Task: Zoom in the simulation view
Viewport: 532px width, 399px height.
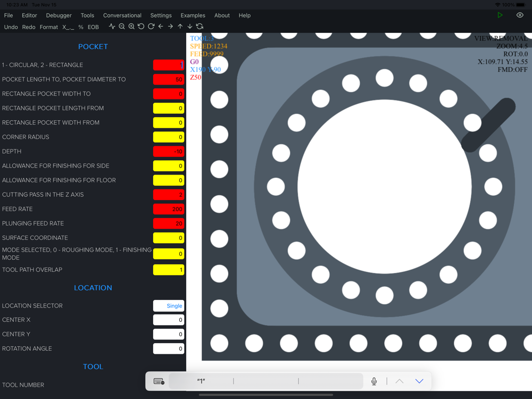Action: pos(131,27)
